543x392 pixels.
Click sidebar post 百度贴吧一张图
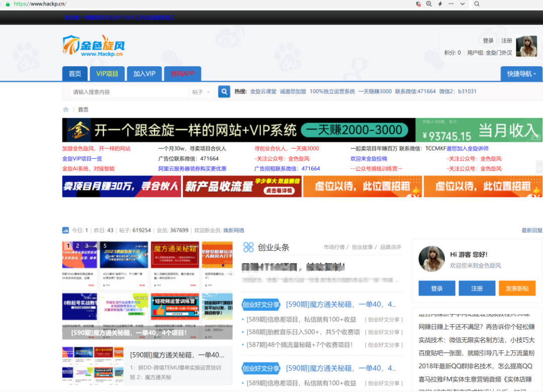477,353
